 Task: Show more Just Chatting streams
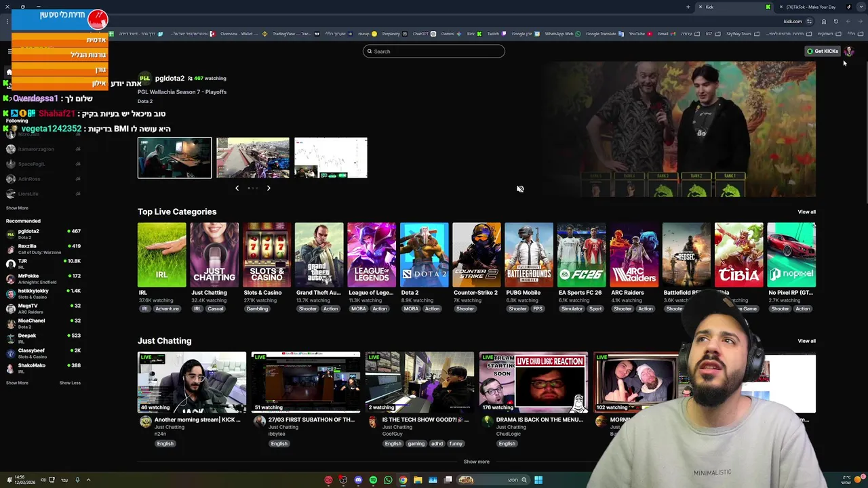pyautogui.click(x=476, y=462)
